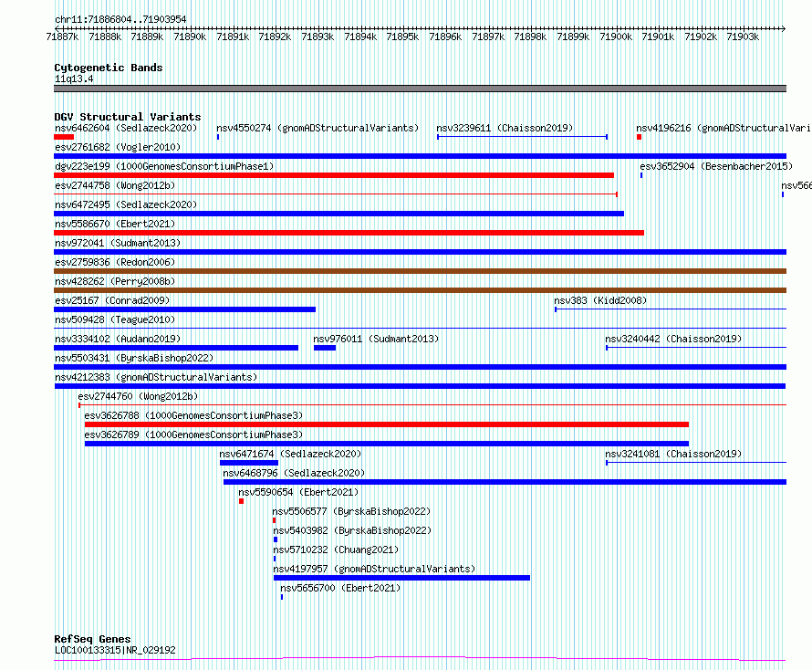
Task: Open the esv2761682 (Vogler2010) label
Action: tap(118, 147)
